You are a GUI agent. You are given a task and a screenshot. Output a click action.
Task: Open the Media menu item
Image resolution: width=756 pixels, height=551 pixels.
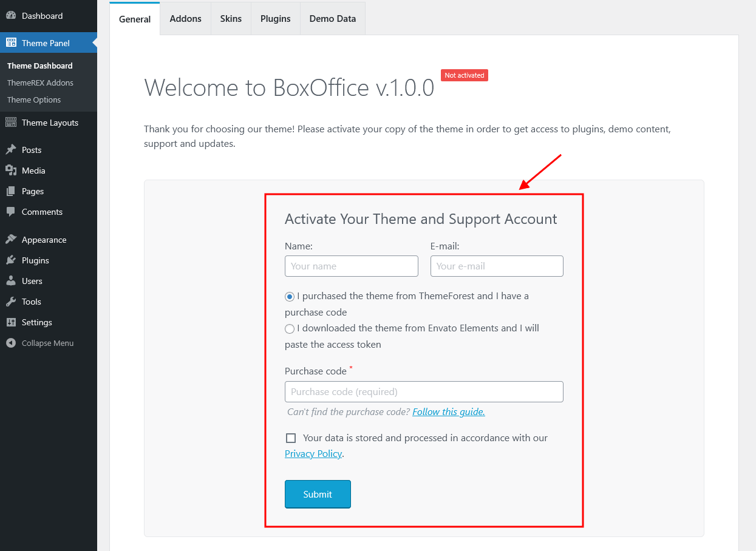click(49, 171)
